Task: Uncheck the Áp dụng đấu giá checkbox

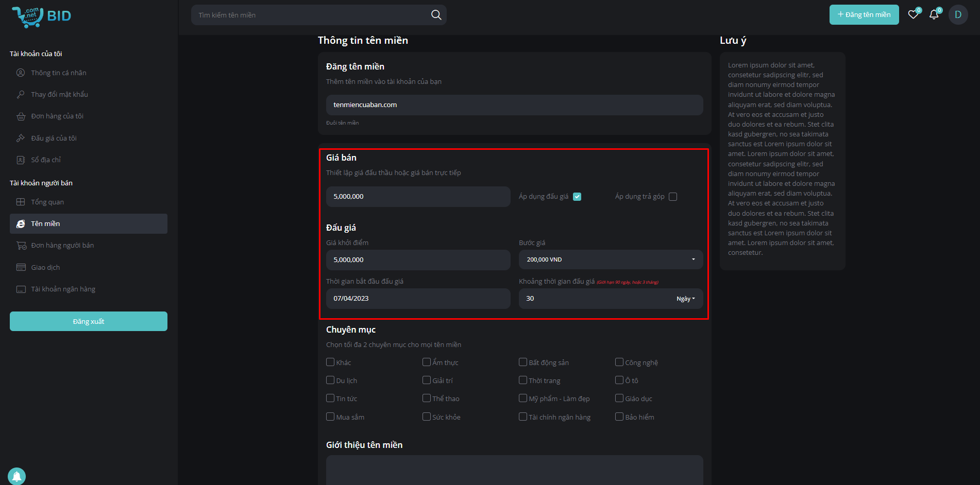Action: 577,197
